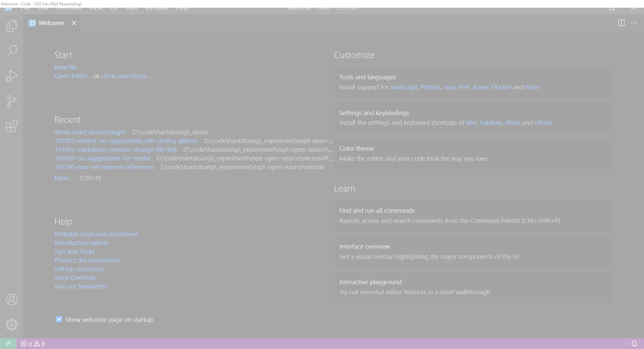Screen dimensions: 644x349
Task: Open the Explorer view in the activity bar
Action: click(11, 26)
